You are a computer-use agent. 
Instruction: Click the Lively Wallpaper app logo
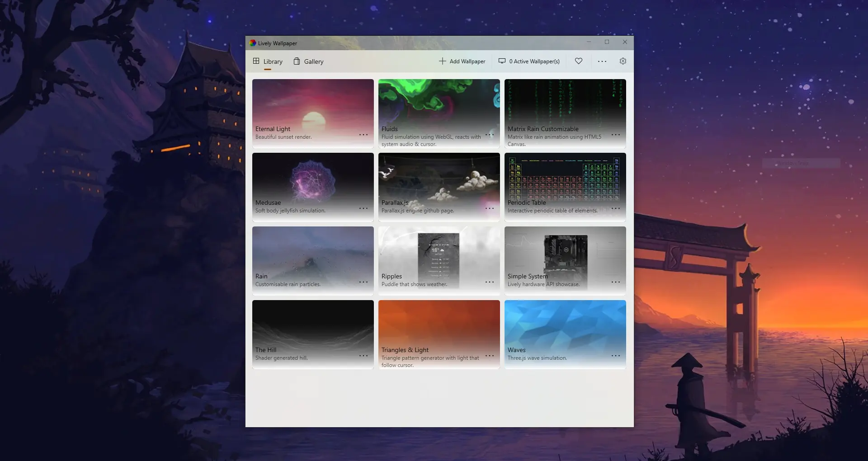click(x=253, y=43)
